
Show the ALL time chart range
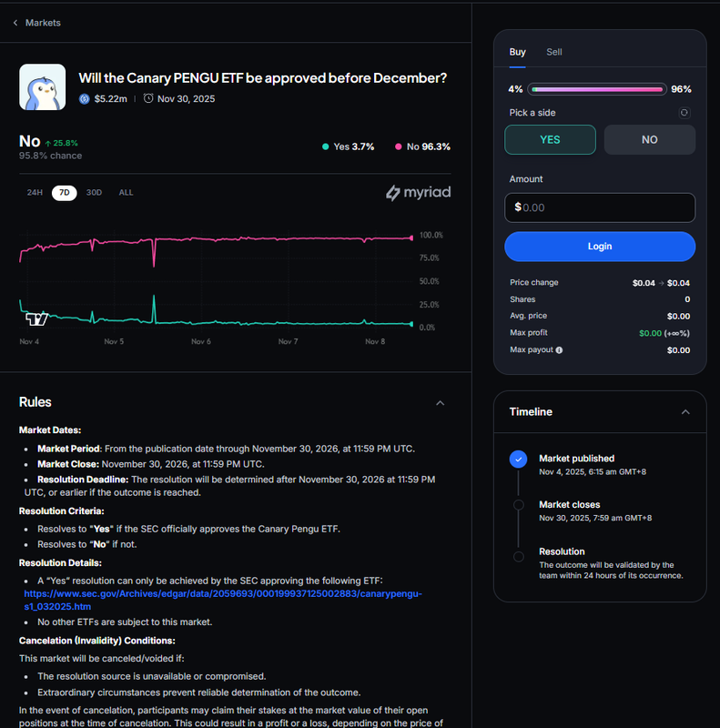(126, 193)
